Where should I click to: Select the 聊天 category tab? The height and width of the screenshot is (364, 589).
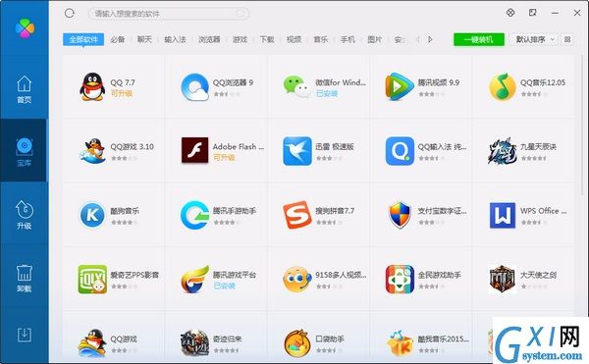(144, 39)
